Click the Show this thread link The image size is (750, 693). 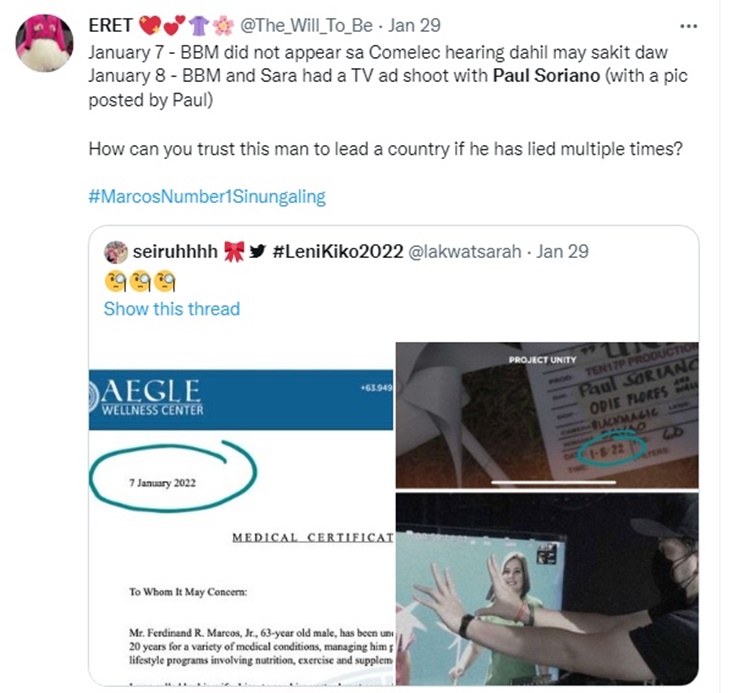click(x=172, y=309)
